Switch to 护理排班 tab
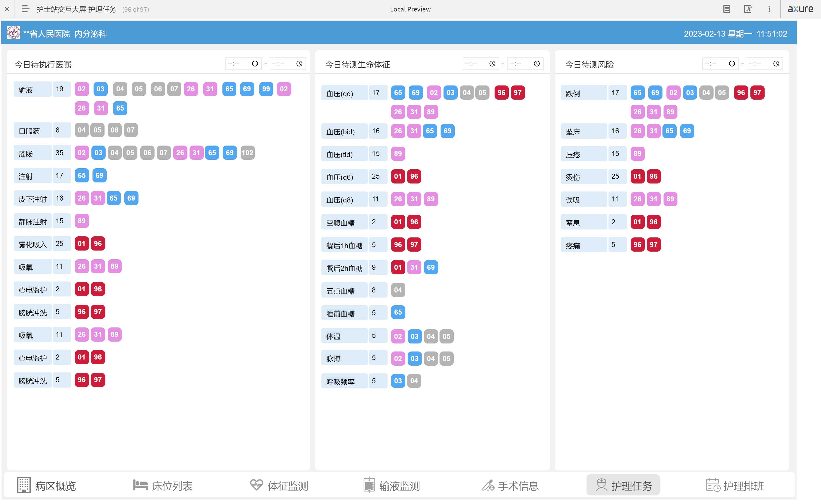The image size is (821, 504). click(735, 486)
